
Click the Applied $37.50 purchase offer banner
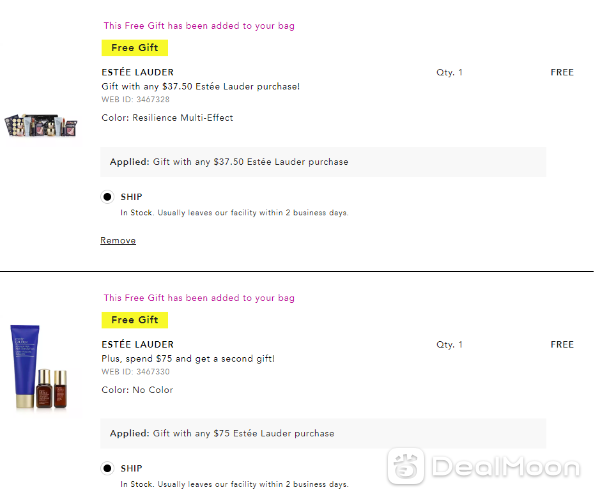pyautogui.click(x=323, y=162)
